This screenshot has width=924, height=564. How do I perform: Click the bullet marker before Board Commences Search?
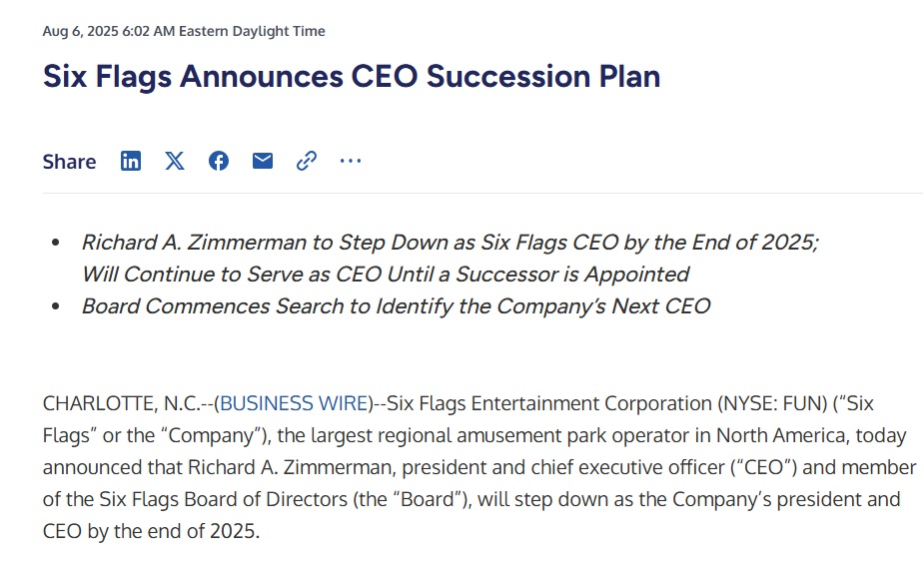point(56,306)
